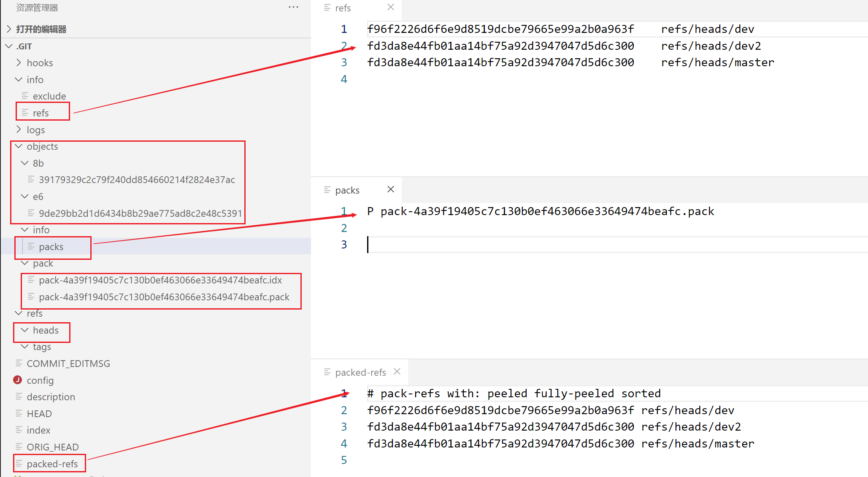Click the pack-4a39f194 line in packs editor
Screen dimensions: 868x477
coord(541,211)
